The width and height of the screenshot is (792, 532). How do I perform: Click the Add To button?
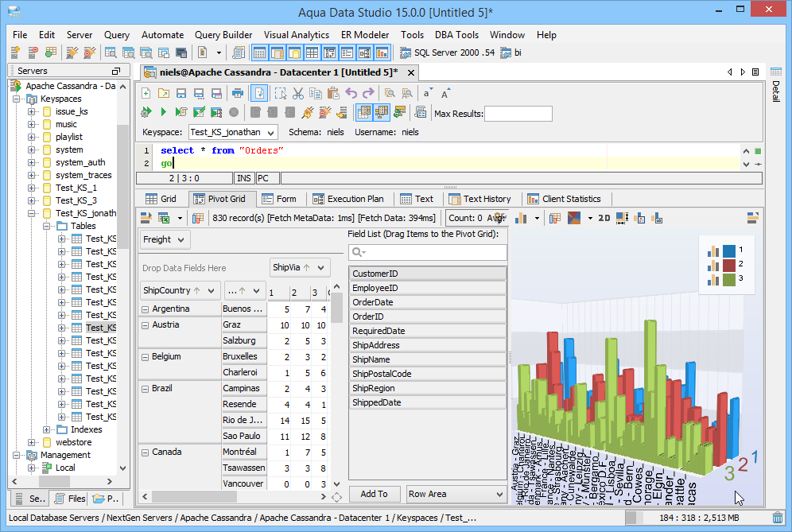[375, 494]
